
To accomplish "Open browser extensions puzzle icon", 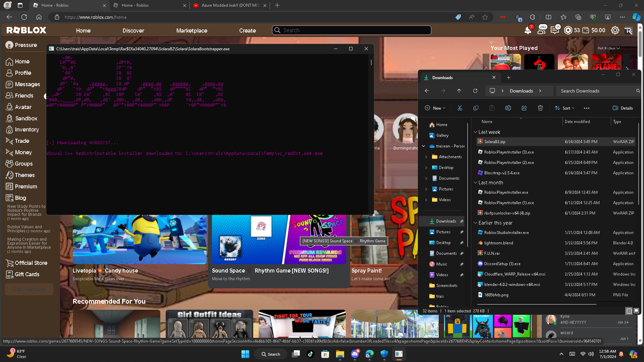I will 532,17.
